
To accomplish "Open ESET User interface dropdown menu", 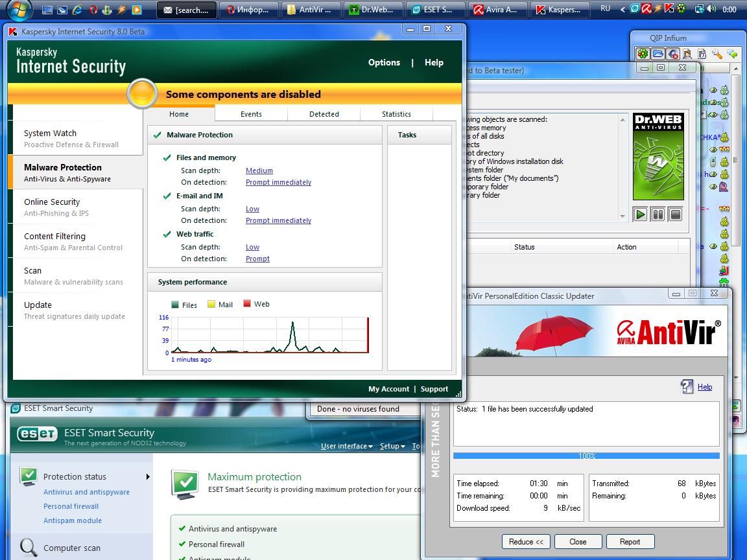I will [x=347, y=446].
